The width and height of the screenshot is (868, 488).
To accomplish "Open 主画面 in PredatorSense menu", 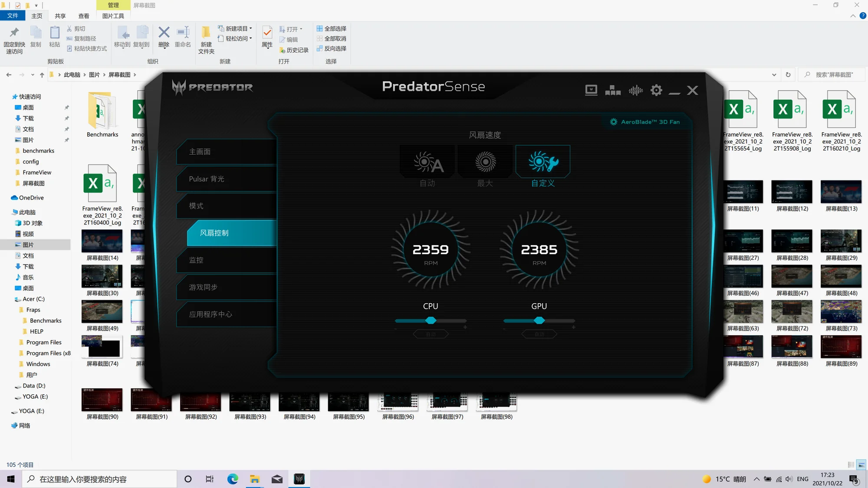I will tap(227, 152).
